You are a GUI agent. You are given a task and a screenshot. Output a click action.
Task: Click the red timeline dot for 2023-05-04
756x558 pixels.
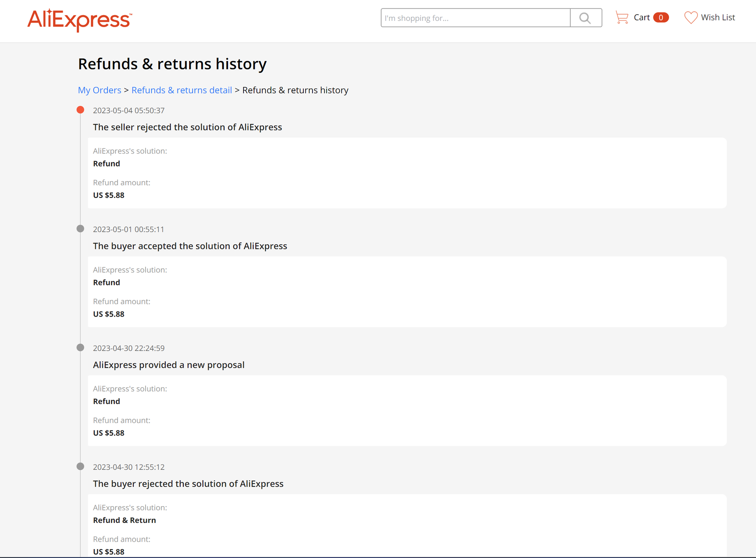[80, 110]
